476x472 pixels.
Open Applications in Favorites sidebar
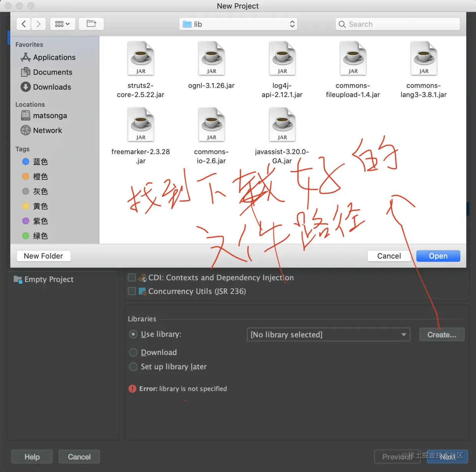(48, 57)
